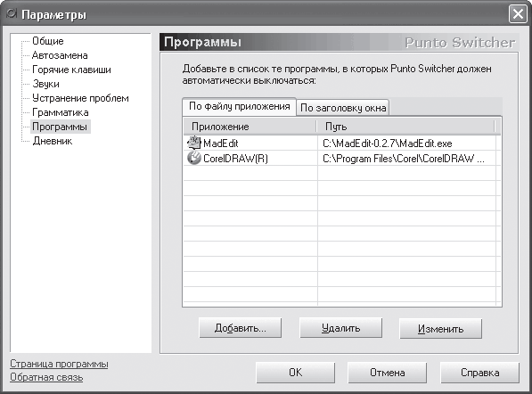Select the По файлу приложения tab

pos(239,107)
